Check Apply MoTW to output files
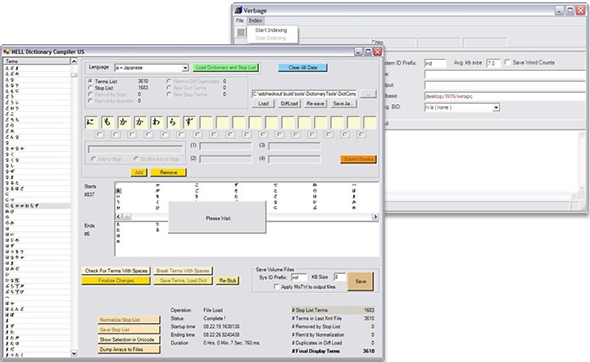 (277, 287)
